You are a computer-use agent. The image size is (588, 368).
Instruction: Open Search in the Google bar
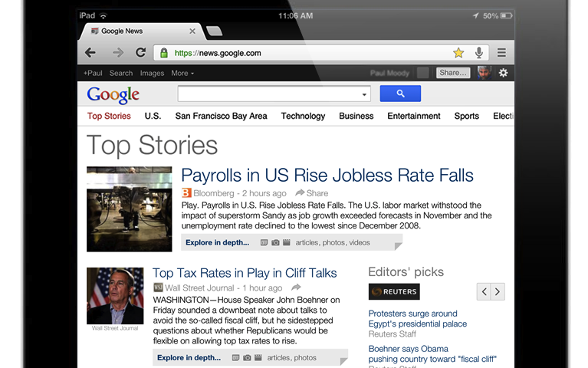pos(121,73)
